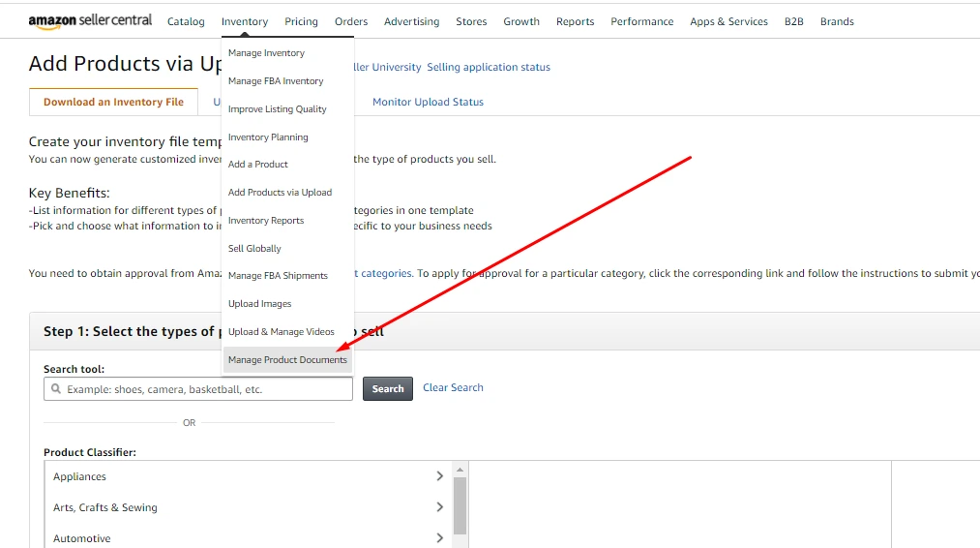The height and width of the screenshot is (548, 980).
Task: Open the Catalog menu
Action: 186,21
